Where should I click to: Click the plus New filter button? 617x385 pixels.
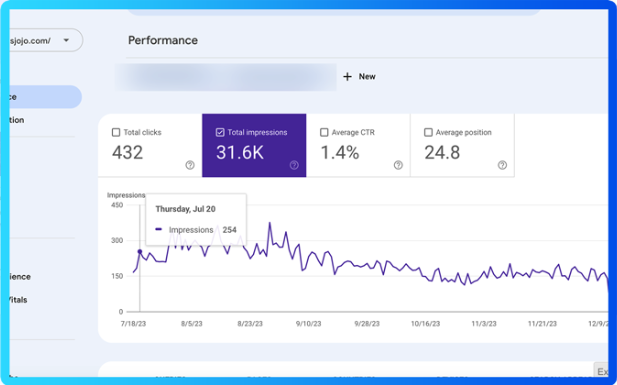(x=359, y=77)
